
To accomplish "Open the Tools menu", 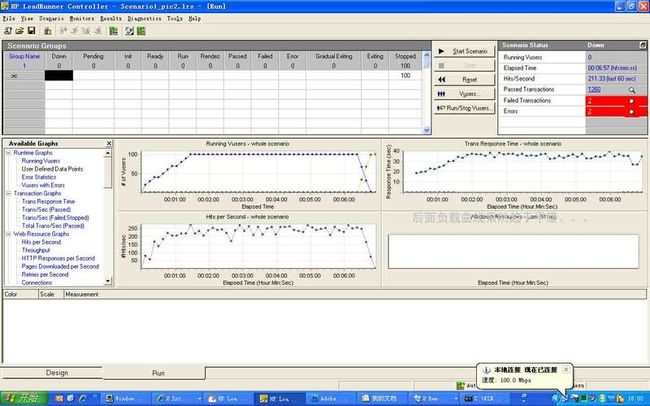I will pos(175,19).
